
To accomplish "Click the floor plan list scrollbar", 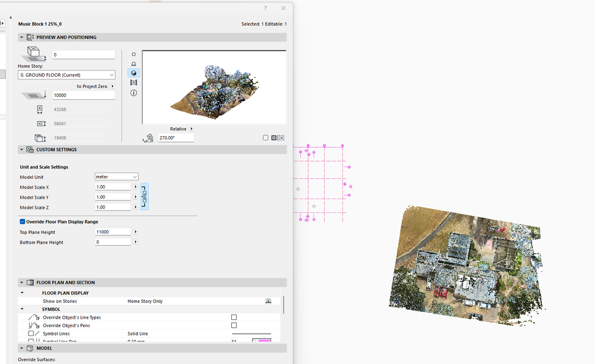I will coord(284,305).
